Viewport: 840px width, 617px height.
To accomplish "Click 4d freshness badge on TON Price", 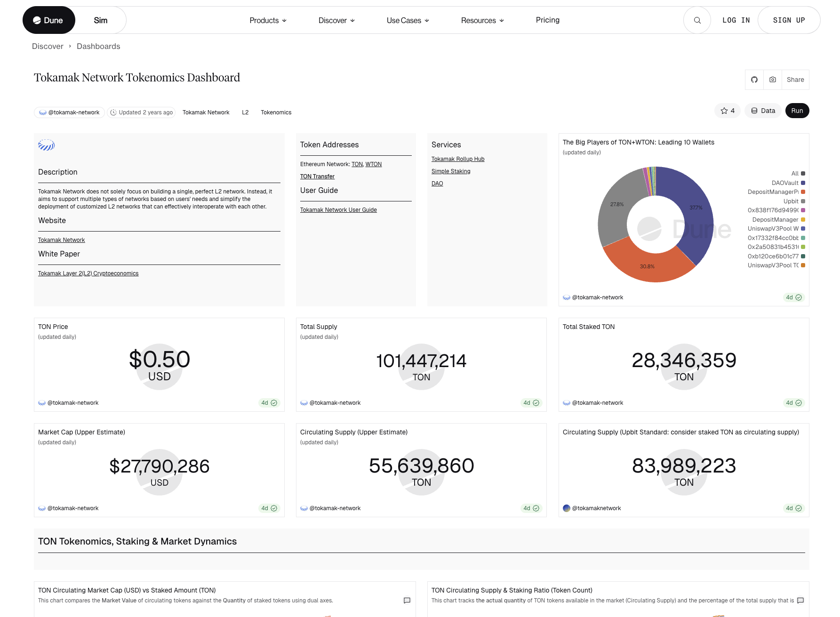I will [269, 403].
